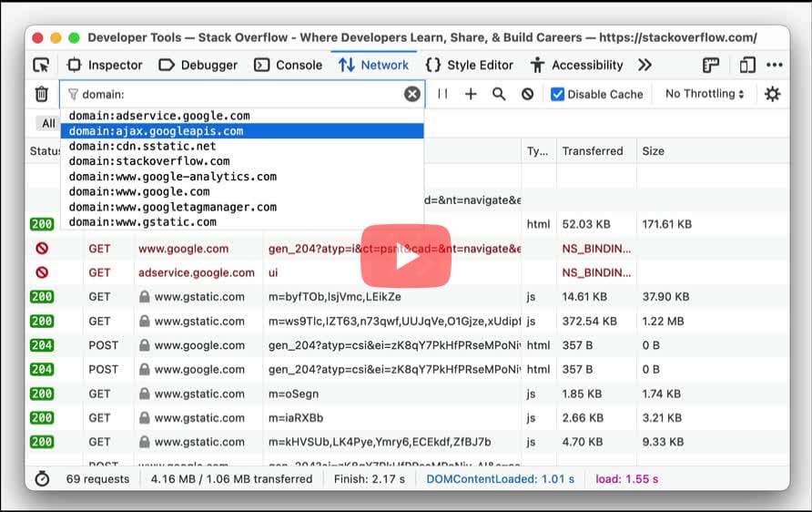This screenshot has width=812, height=512.
Task: Click the 69 requests status text
Action: point(98,479)
